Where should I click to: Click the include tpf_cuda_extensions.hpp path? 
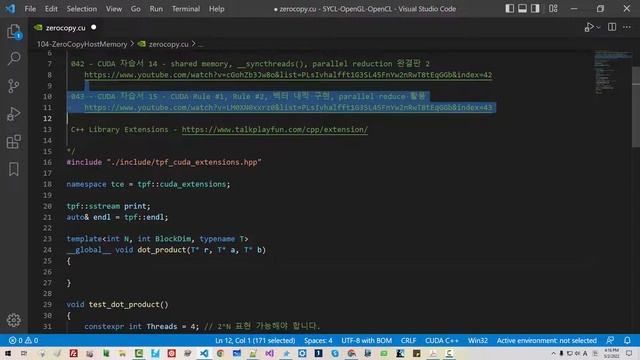tap(184, 162)
